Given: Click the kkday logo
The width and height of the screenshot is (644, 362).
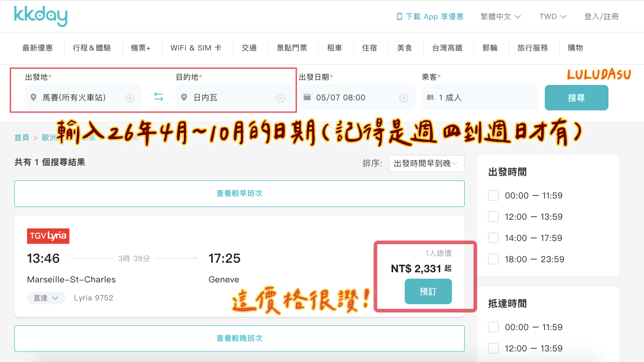Looking at the screenshot, I should point(40,16).
